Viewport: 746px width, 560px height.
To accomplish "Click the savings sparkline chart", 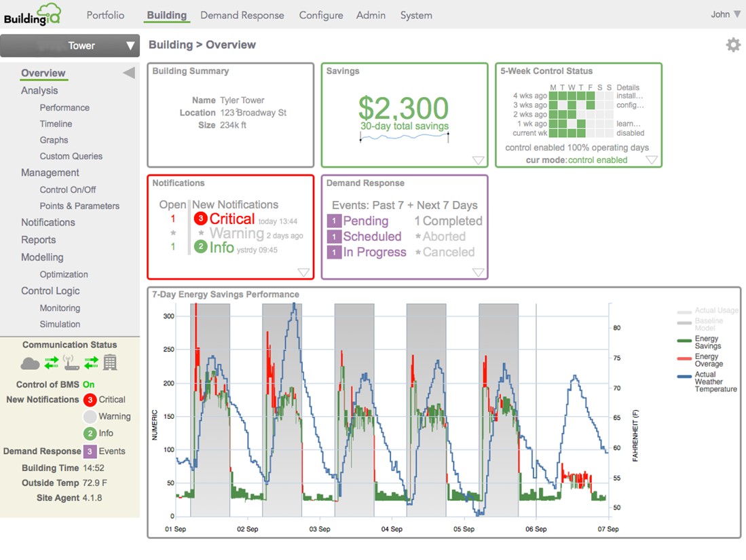I will [405, 137].
